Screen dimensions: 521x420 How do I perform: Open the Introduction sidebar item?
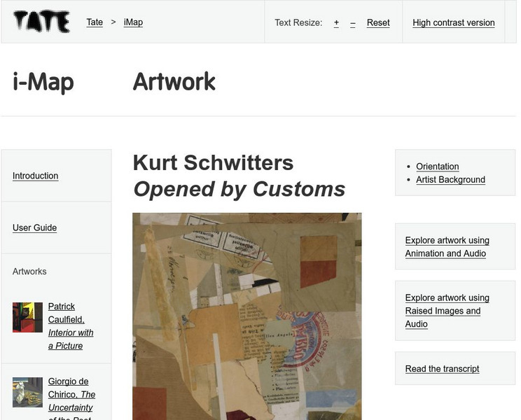(x=35, y=176)
